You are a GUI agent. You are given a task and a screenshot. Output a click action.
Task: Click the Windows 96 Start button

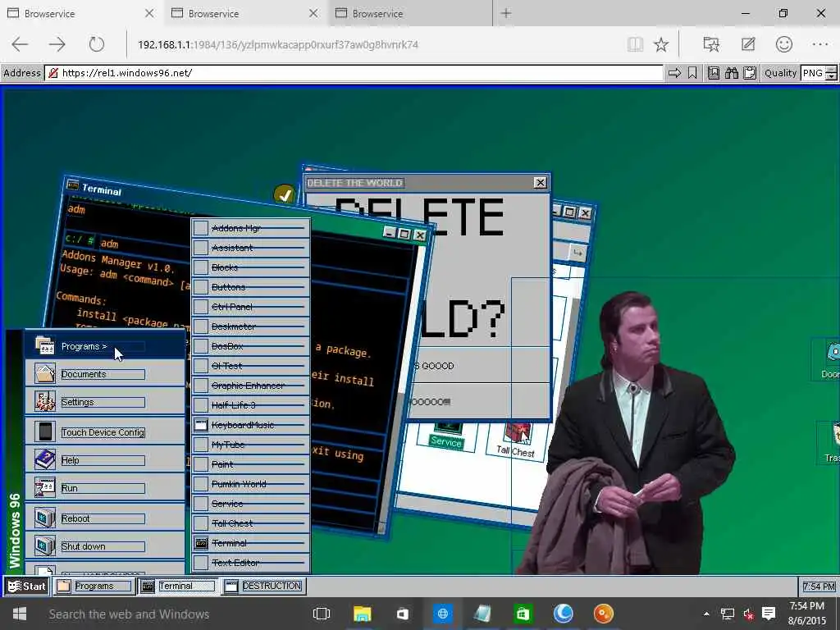coord(27,586)
